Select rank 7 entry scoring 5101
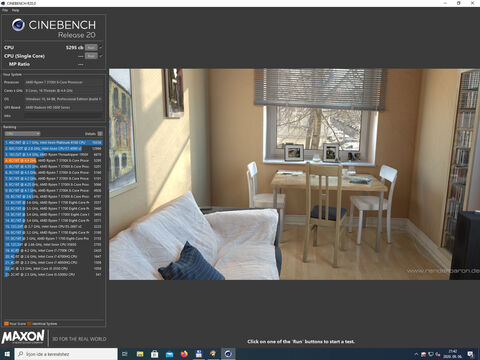480x360 pixels. (53, 179)
